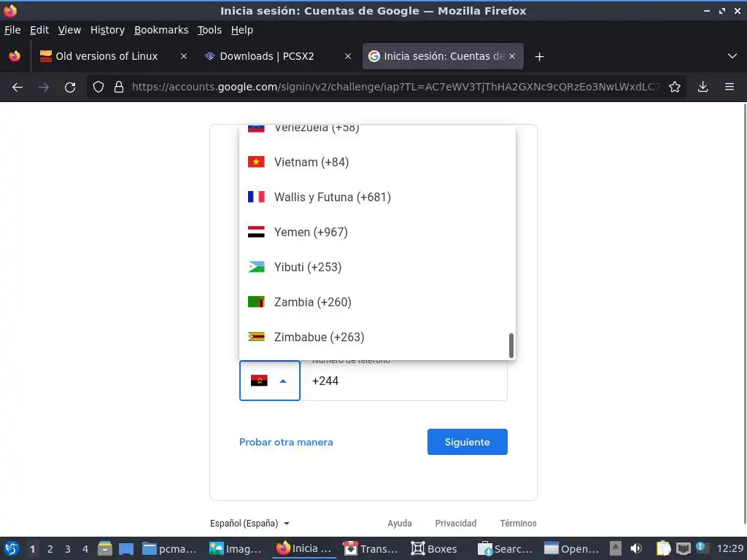Close the Old versions of Linux tab
Viewport: 747px width, 560px height.
point(183,56)
